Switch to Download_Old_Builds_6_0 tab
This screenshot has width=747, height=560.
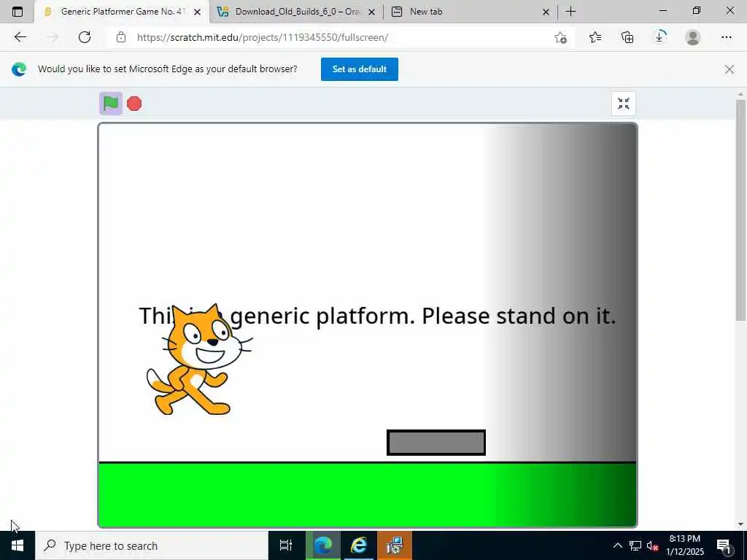pos(295,12)
